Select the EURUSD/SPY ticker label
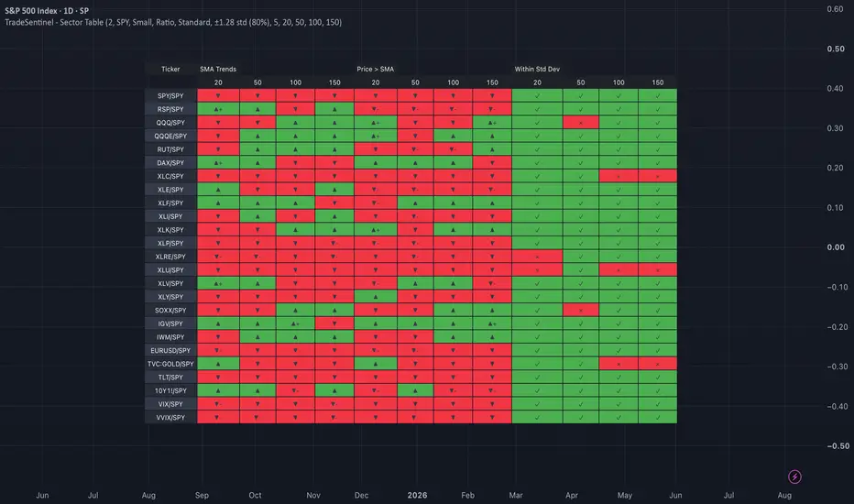This screenshot has width=854, height=504. pos(170,350)
